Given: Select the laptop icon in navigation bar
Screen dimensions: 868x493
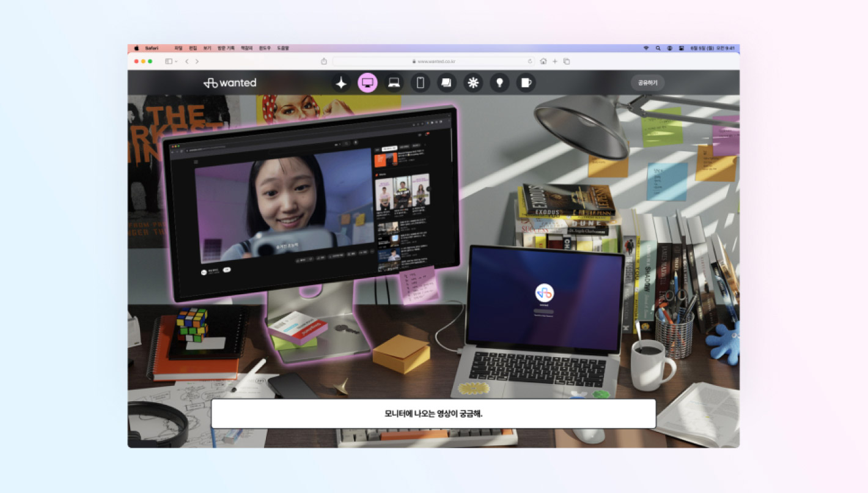Looking at the screenshot, I should pyautogui.click(x=394, y=83).
